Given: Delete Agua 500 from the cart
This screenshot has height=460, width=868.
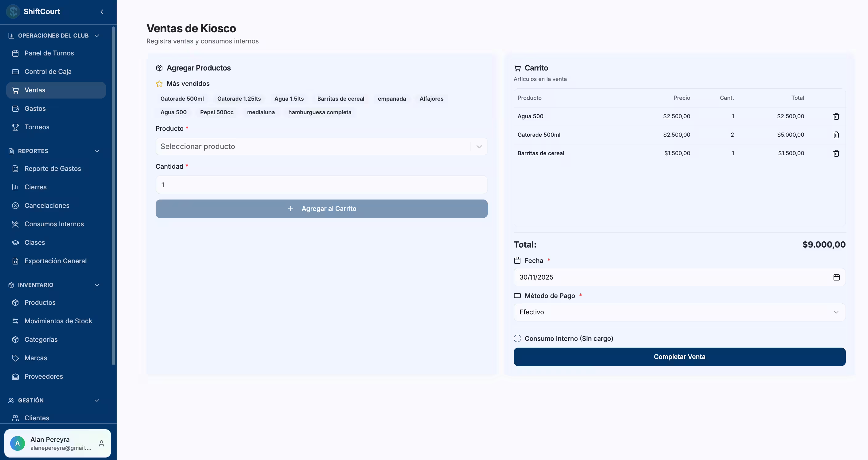Looking at the screenshot, I should pyautogui.click(x=837, y=116).
